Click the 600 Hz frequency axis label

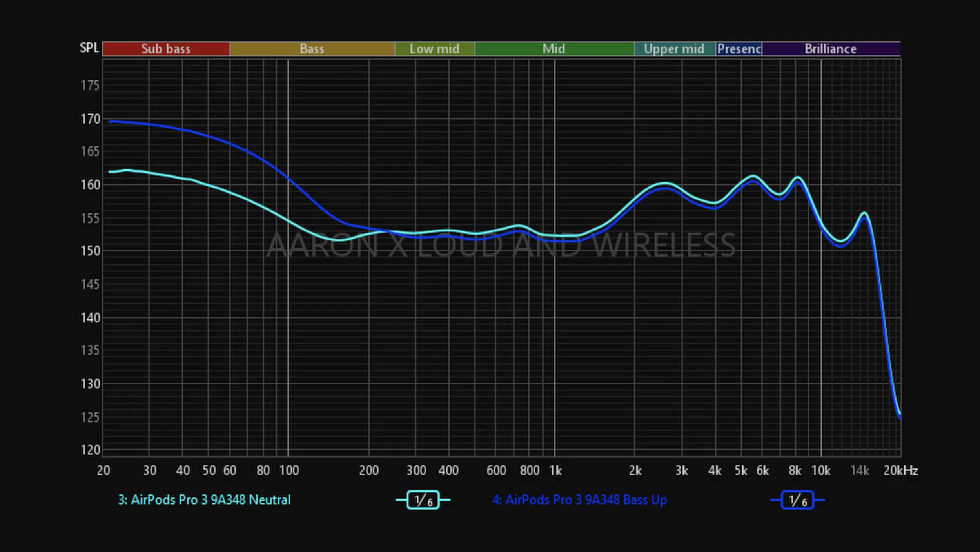496,470
